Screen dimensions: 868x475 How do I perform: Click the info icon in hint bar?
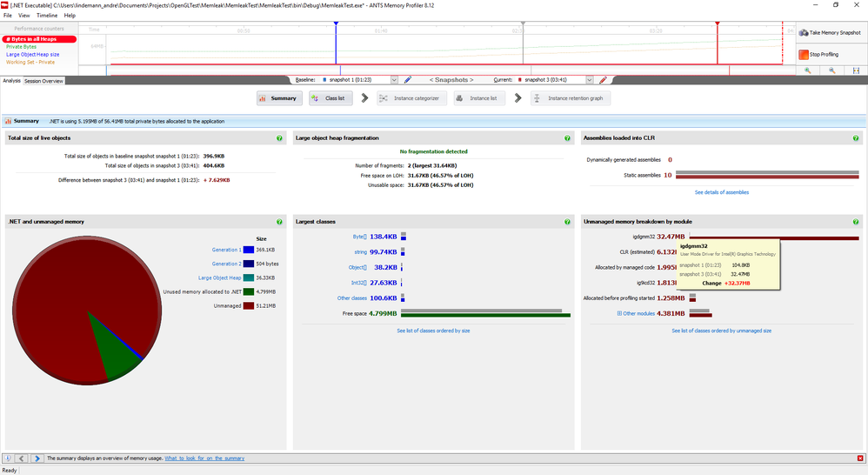[x=8, y=458]
